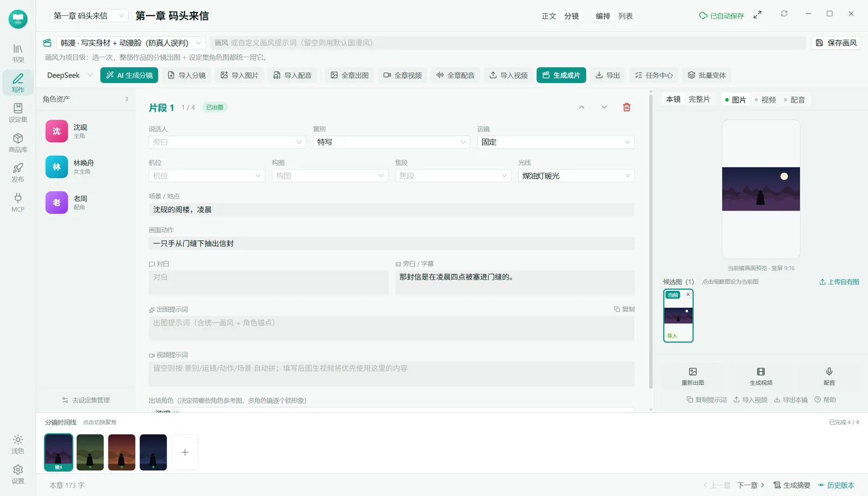Switch to the 列表 tab
This screenshot has width=868, height=496.
(626, 16)
